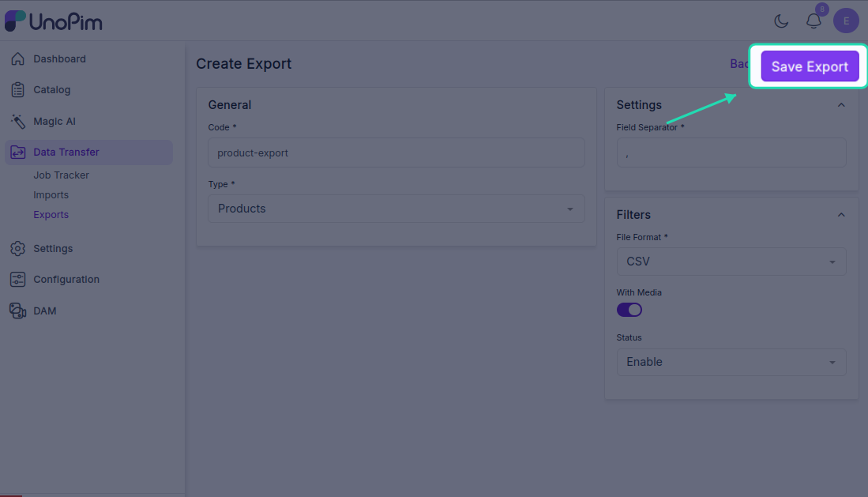Viewport: 868px width, 497px height.
Task: Open Magic AI menu item
Action: 54,122
